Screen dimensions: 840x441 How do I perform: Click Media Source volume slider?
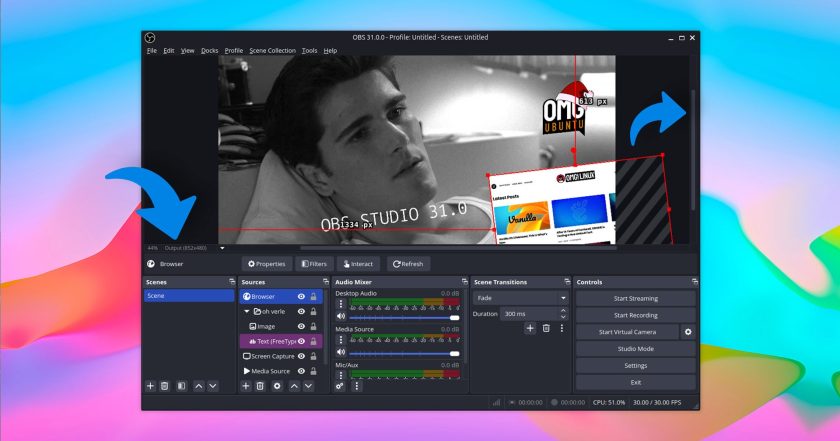click(x=404, y=353)
